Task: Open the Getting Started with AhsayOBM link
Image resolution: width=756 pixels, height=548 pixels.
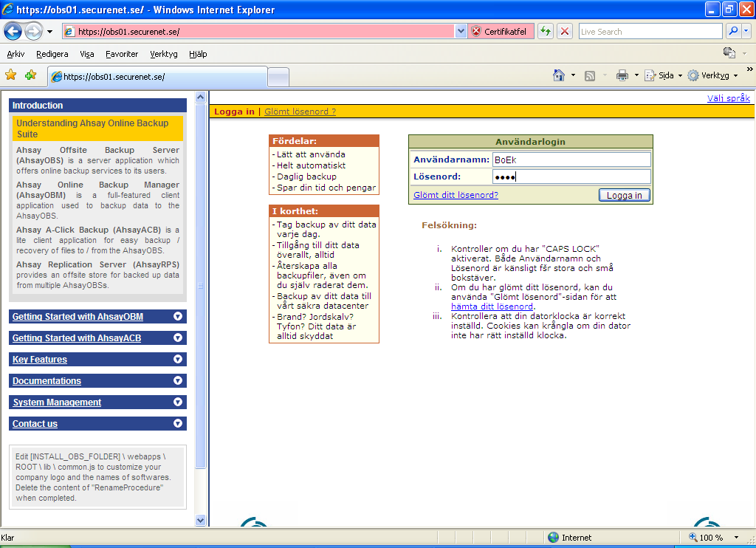Action: click(78, 316)
